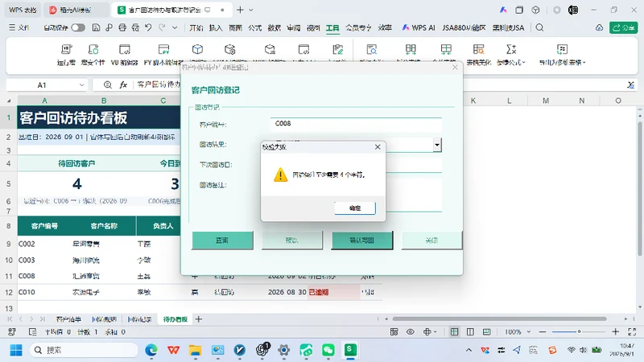The width and height of the screenshot is (644, 362).
Task: Select the normal view icon in the status bar
Action: coord(454,331)
